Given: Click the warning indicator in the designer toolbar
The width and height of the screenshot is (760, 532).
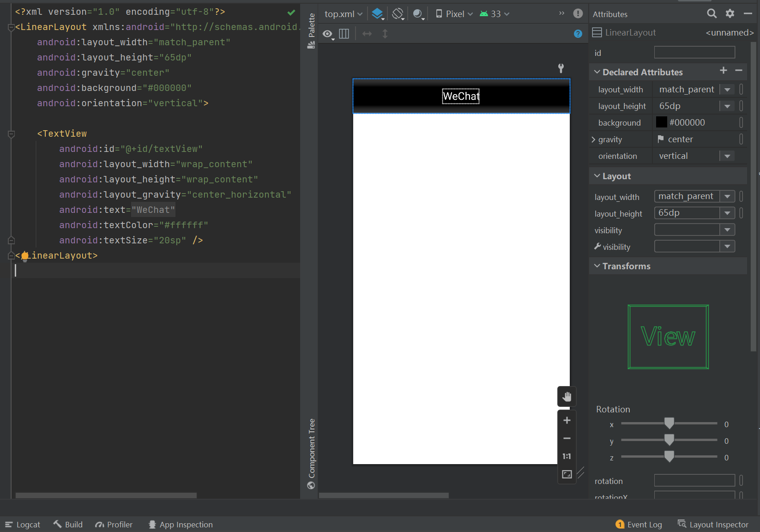Looking at the screenshot, I should tap(578, 13).
